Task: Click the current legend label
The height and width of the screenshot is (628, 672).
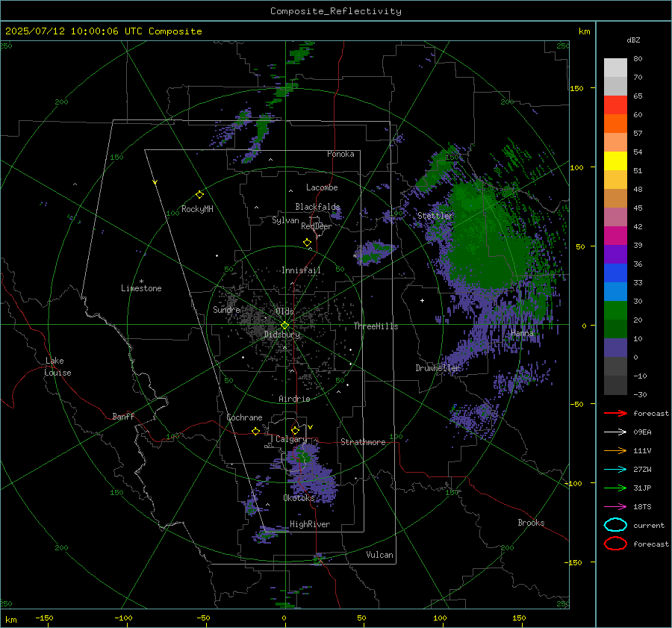Action: coord(649,526)
